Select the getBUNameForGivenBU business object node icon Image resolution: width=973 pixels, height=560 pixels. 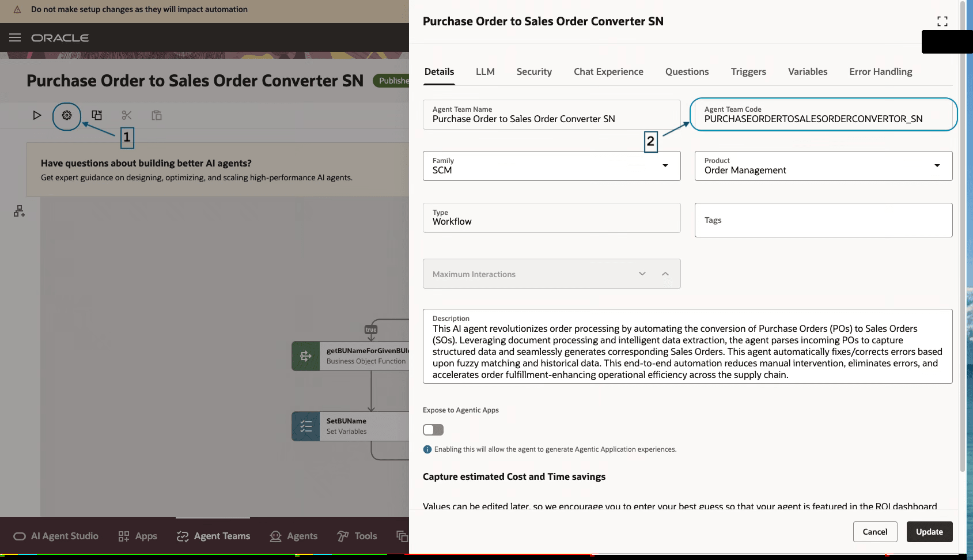click(x=306, y=356)
